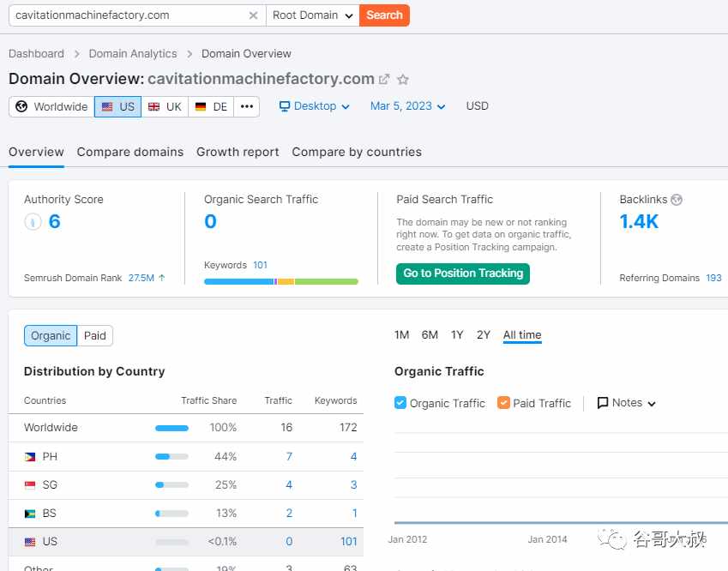Select the 2Y time range
Viewport: 728px width, 571px height.
tap(484, 335)
